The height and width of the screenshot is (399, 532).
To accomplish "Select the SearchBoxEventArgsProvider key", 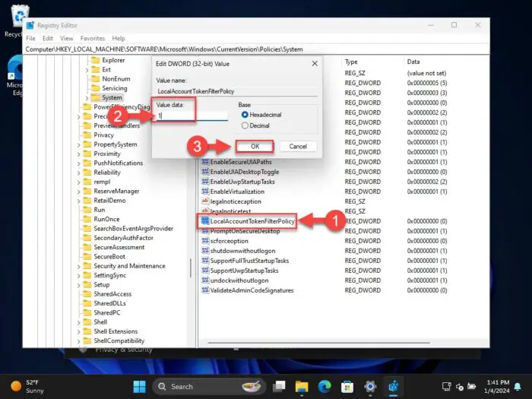I will [x=133, y=228].
